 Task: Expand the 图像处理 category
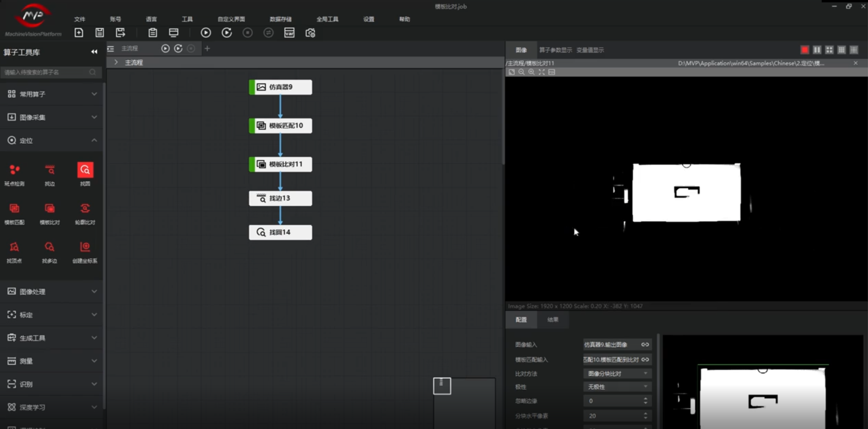coord(51,291)
